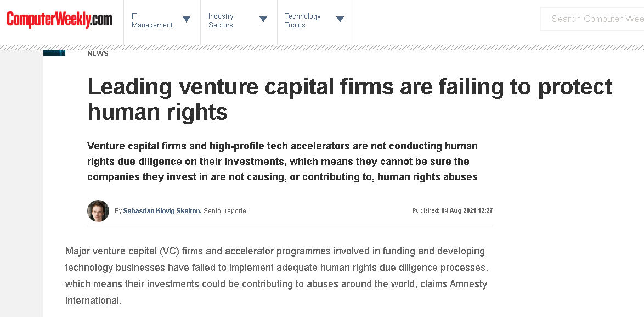Viewport: 644px width, 317px height.
Task: Focus the Search Computer Weekly field
Action: tap(592, 19)
